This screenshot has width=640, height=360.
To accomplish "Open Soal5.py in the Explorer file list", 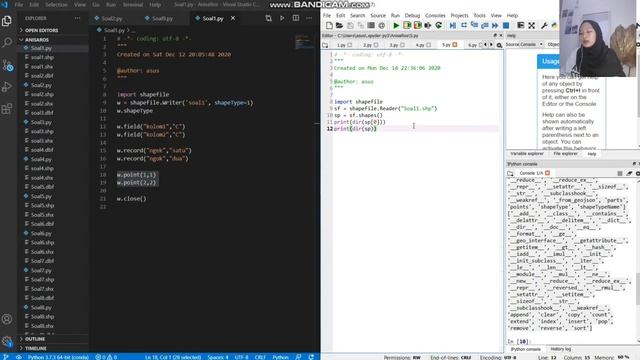I will pyautogui.click(x=41, y=196).
